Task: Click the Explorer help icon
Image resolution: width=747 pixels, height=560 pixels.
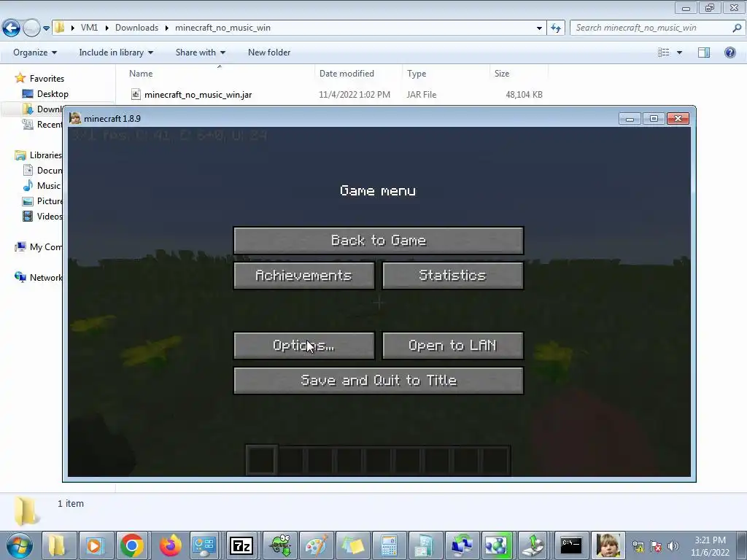Action: [729, 52]
